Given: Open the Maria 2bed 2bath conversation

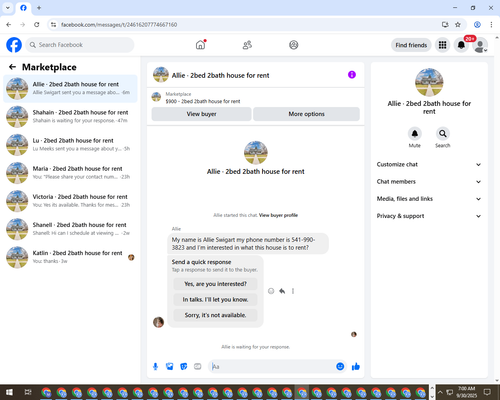Looking at the screenshot, I should (70, 173).
